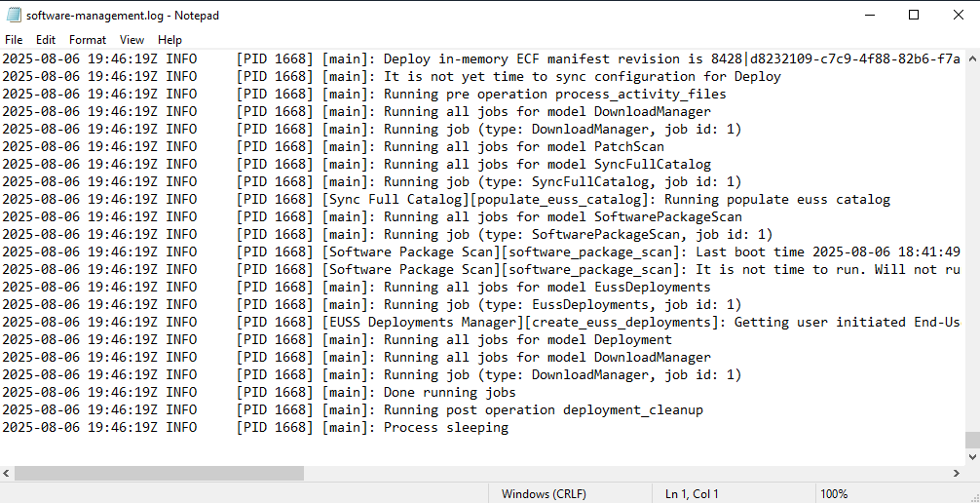Place cursor on "Done running jobs" text
980x503 pixels.
(x=449, y=393)
